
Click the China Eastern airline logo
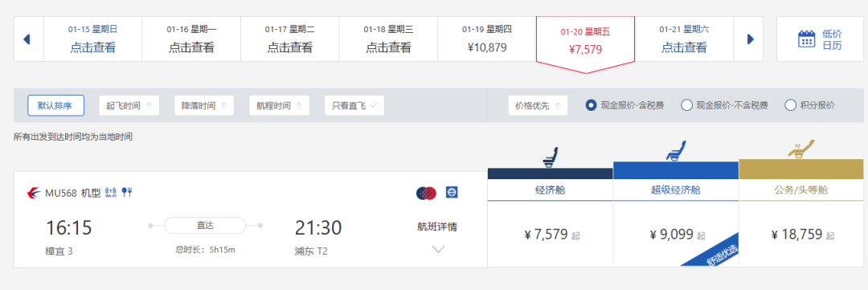click(x=34, y=193)
